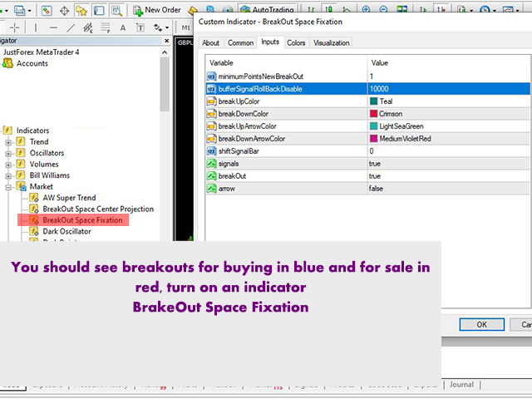Click the LightSeaGreen breakUpArrowColor swatch
The width and height of the screenshot is (532, 399).
(373, 126)
